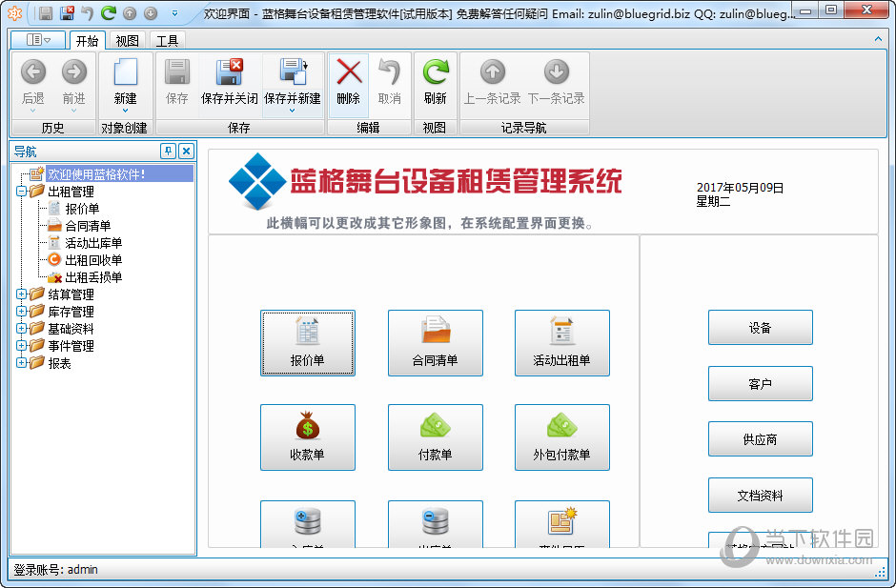Click quick-access save icon in title bar
This screenshot has width=896, height=588.
coord(45,12)
